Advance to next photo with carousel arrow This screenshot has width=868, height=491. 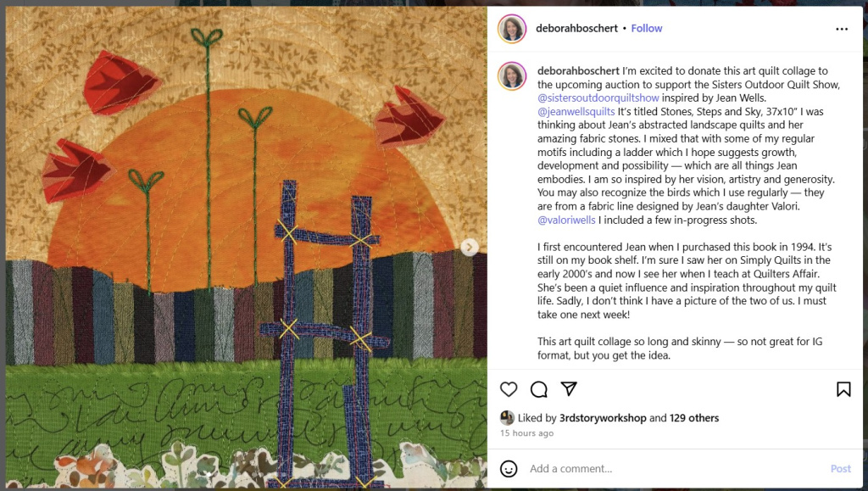pyautogui.click(x=469, y=247)
